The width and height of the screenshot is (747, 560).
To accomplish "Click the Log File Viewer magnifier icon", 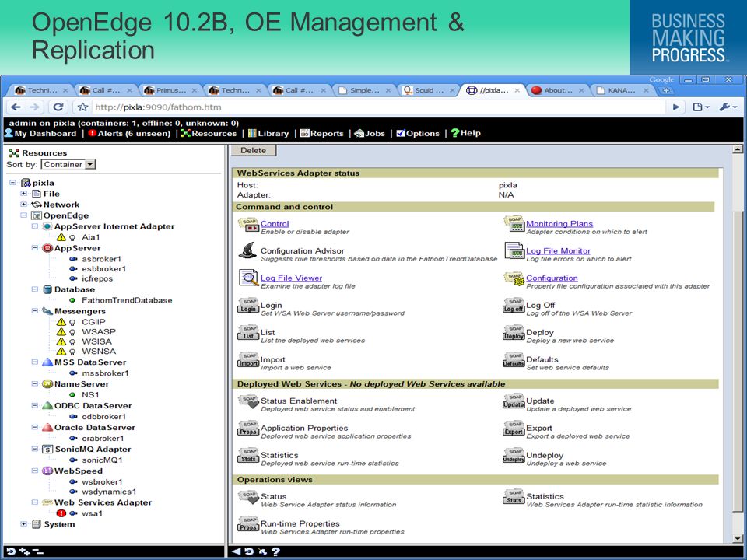I will (248, 278).
